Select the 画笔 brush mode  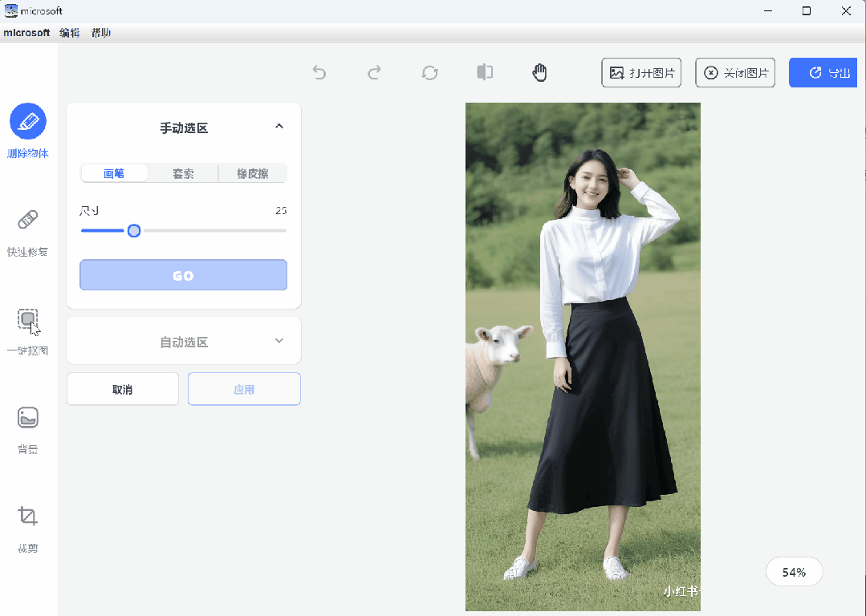(x=114, y=173)
